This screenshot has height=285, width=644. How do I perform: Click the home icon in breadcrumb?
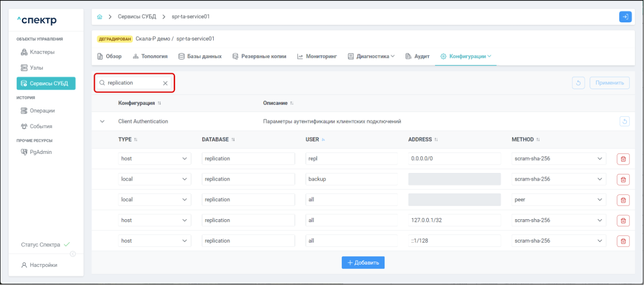pyautogui.click(x=100, y=17)
